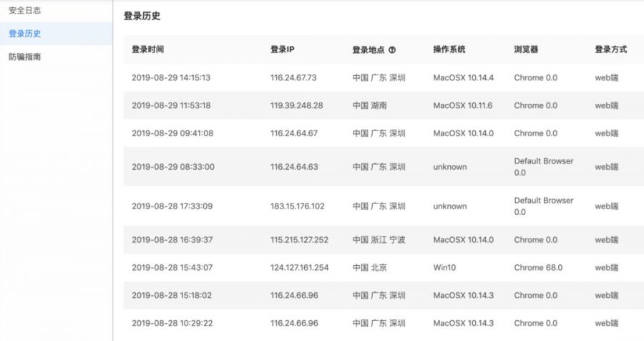This screenshot has width=644, height=341.
Task: Click the Win10 operating system cell
Action: click(x=444, y=268)
